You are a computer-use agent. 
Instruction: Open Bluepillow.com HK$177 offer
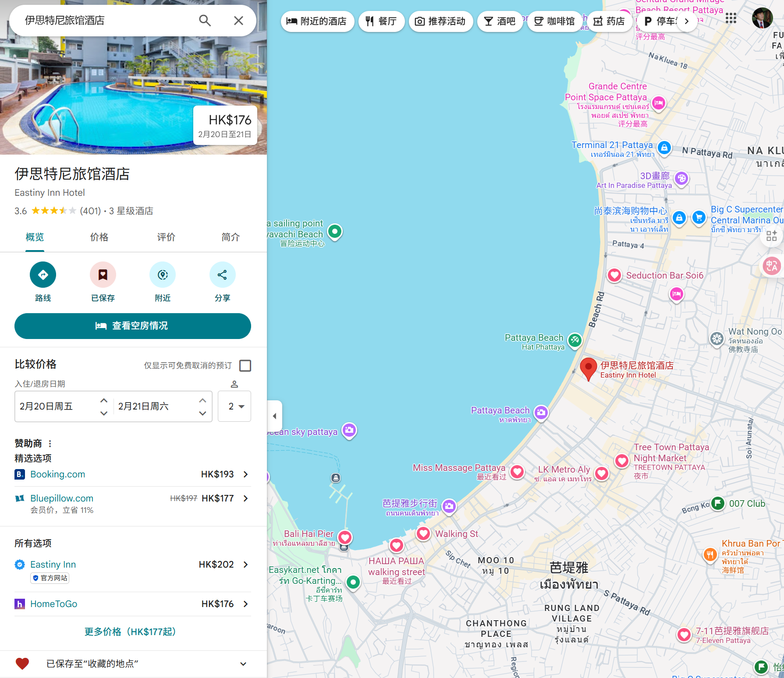(133, 503)
